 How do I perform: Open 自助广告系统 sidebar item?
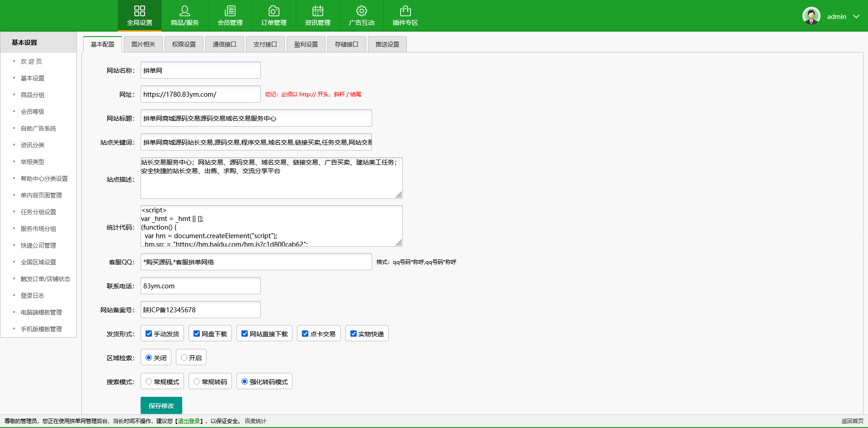tap(38, 128)
